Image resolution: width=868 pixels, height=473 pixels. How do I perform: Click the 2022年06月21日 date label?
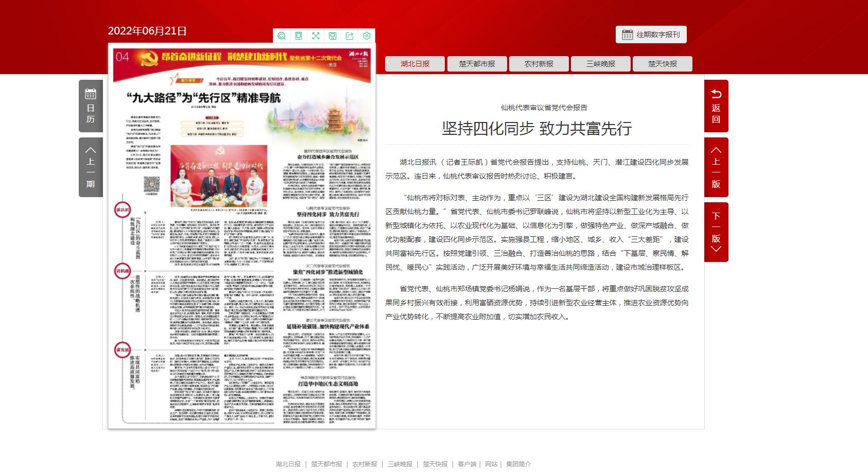pyautogui.click(x=147, y=31)
